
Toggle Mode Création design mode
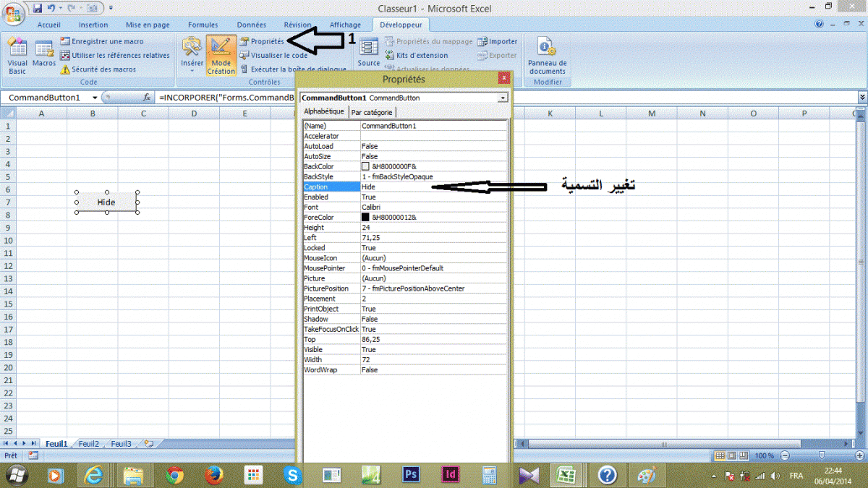[221, 54]
